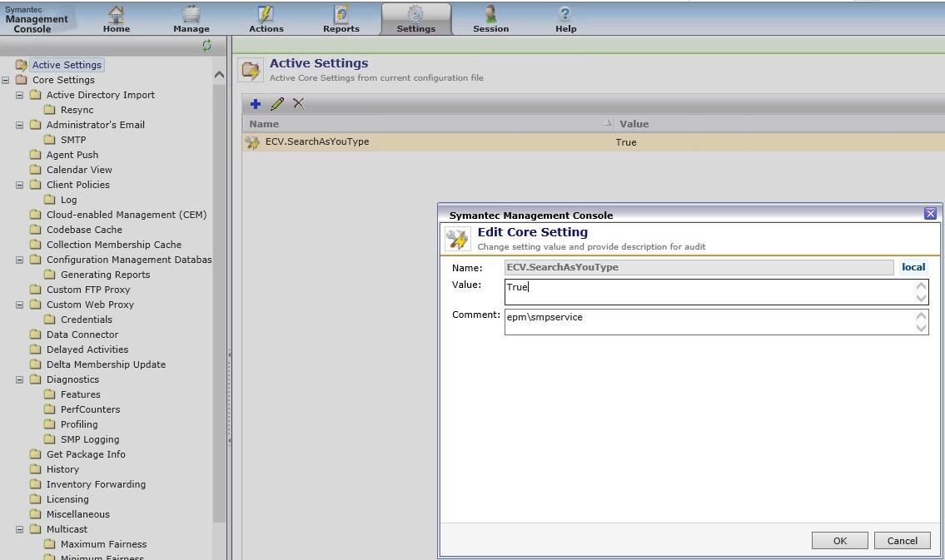The image size is (945, 560).
Task: Open the Session menu icon
Action: (490, 14)
